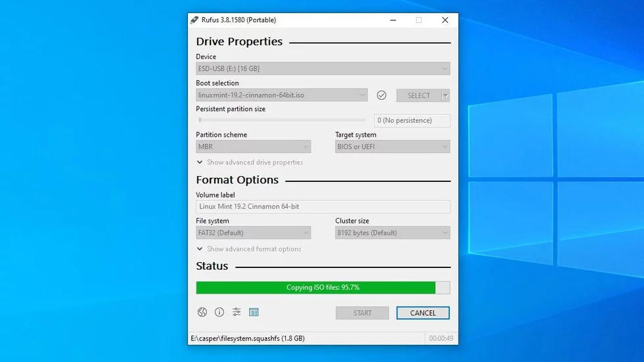Click the Format Options heading
Image resolution: width=644 pixels, height=362 pixels.
pyautogui.click(x=237, y=180)
